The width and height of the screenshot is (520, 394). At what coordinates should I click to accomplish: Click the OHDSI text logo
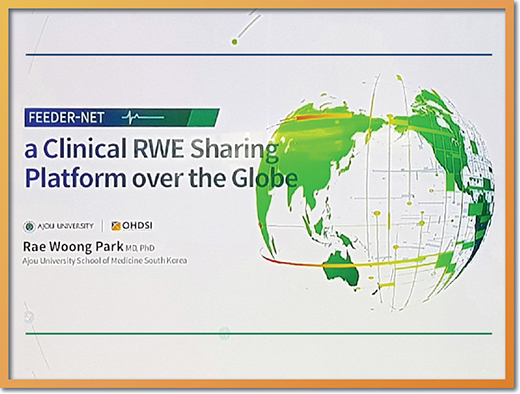[137, 226]
